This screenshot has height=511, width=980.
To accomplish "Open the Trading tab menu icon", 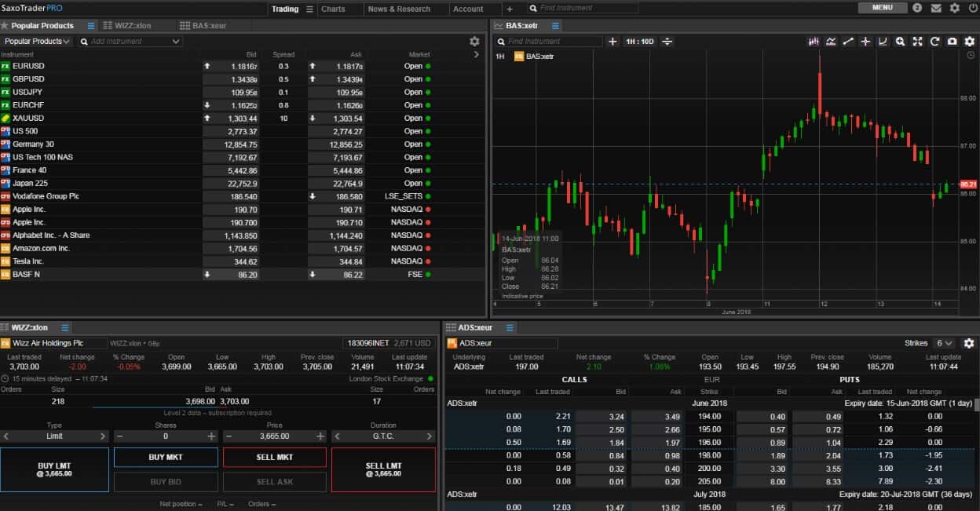I will 309,9.
